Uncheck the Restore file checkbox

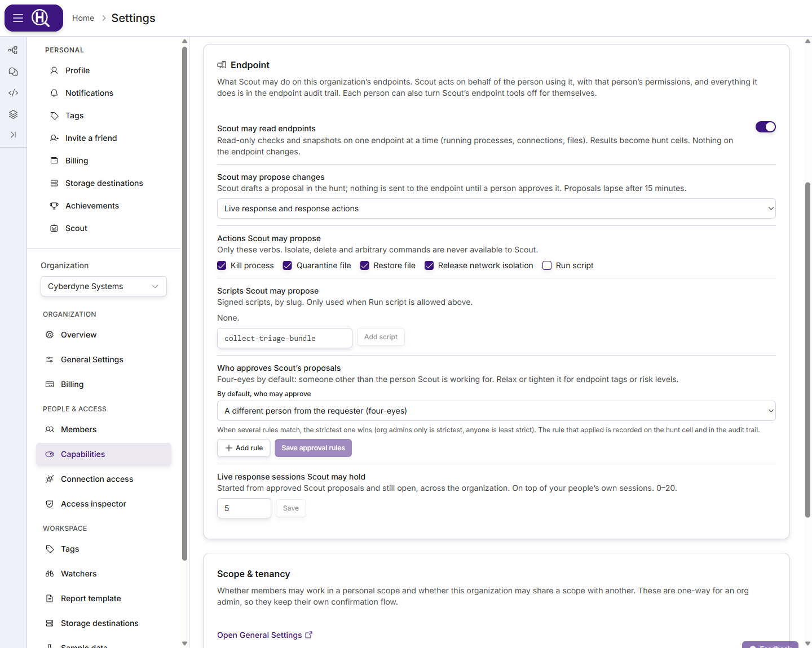tap(365, 265)
